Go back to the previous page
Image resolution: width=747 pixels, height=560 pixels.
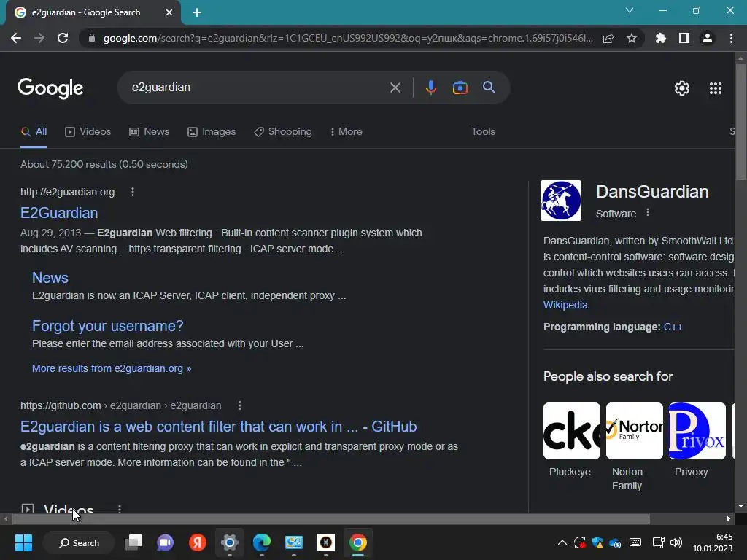(16, 38)
